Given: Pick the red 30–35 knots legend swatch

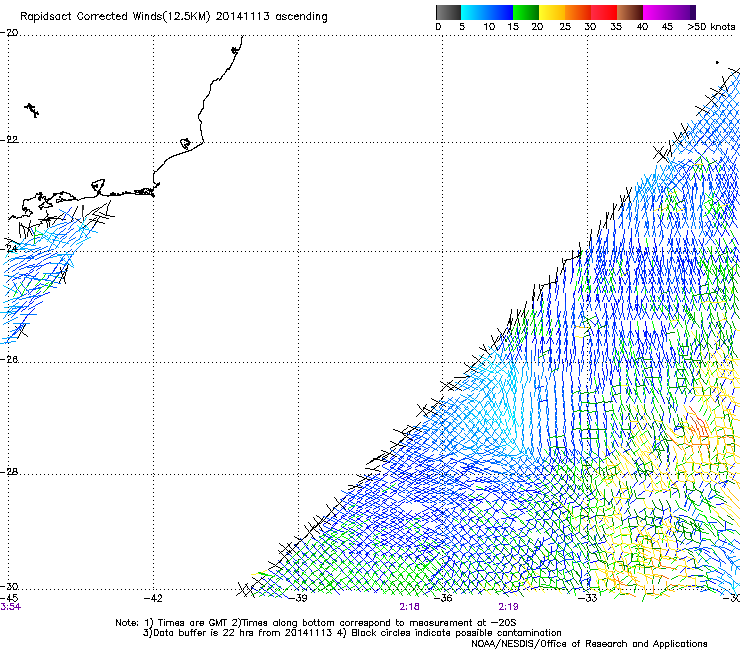Looking at the screenshot, I should click(x=604, y=12).
